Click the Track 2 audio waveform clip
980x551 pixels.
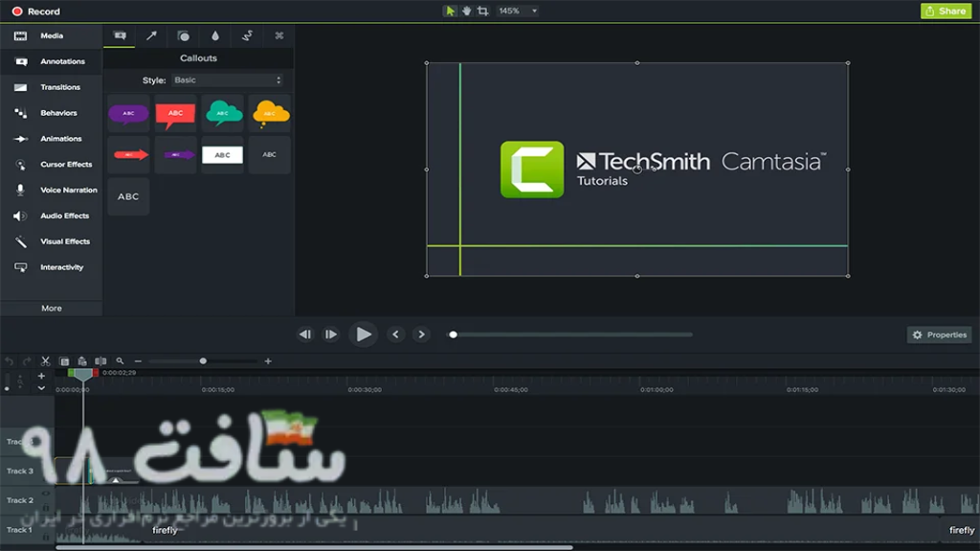(x=517, y=501)
